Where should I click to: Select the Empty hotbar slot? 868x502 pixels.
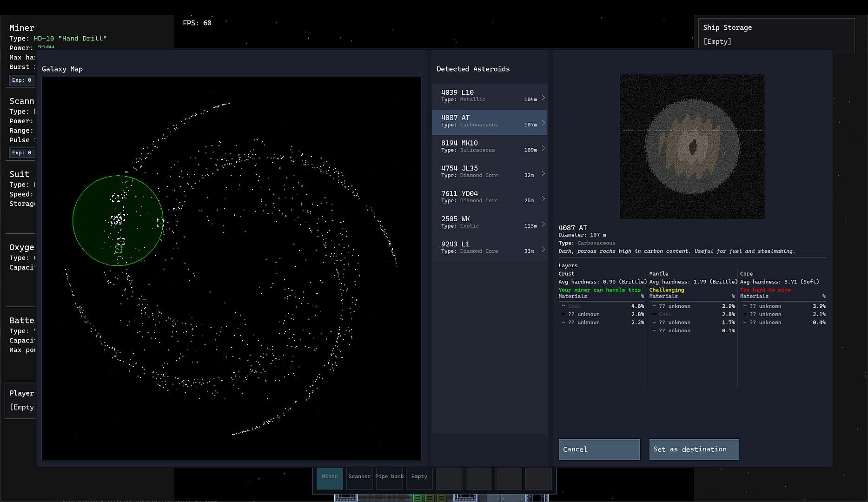[x=419, y=478]
